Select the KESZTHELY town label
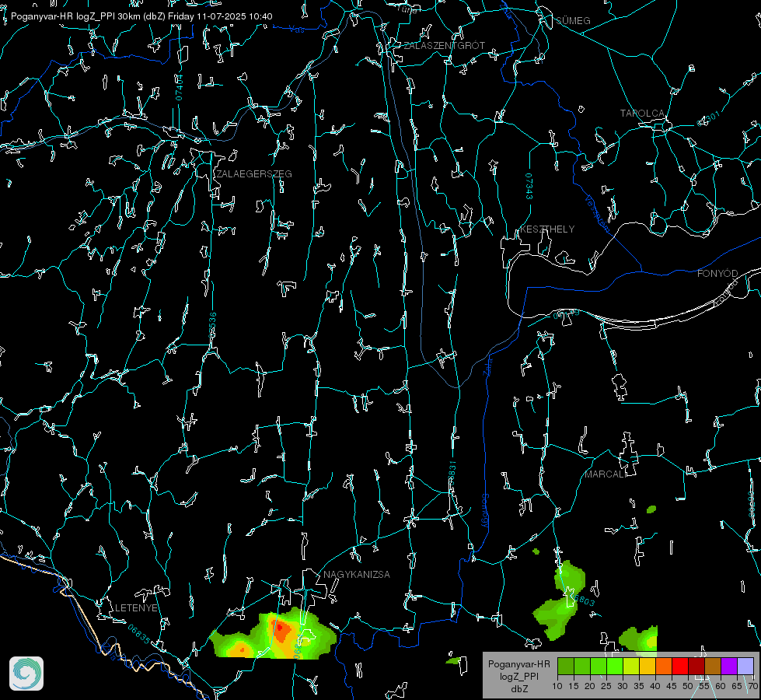This screenshot has height=700, width=761. click(547, 229)
